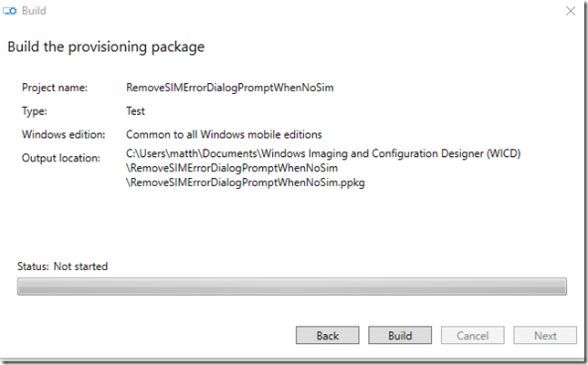Click the 'Output location:' label

[61, 158]
